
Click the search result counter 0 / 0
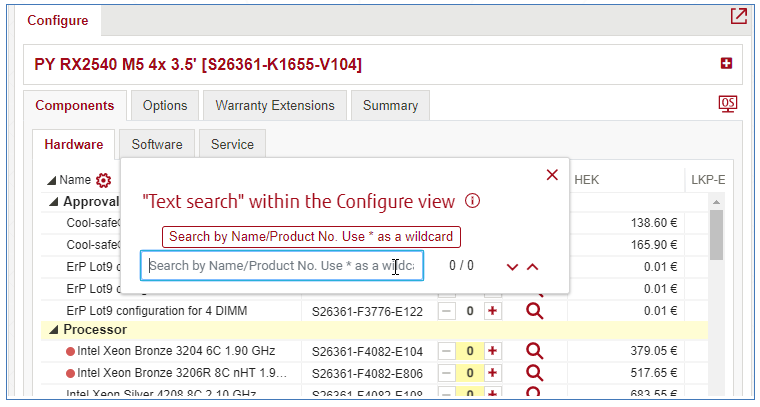click(x=461, y=266)
